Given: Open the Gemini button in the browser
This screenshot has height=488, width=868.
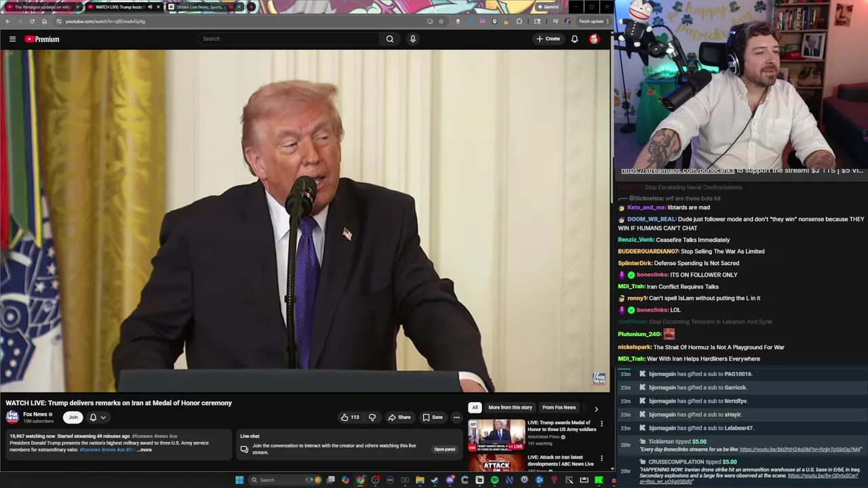Looking at the screenshot, I should 548,7.
